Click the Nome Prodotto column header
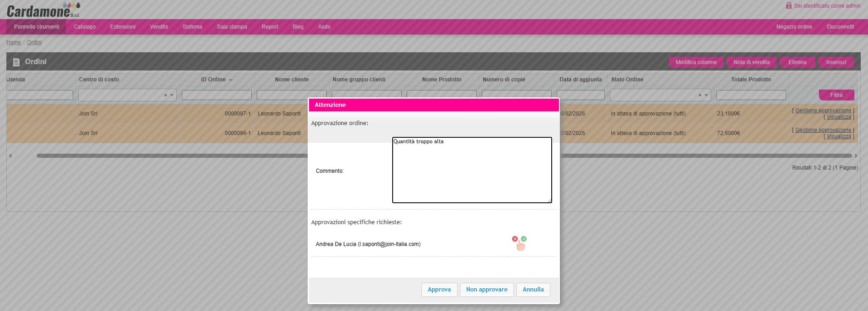Image resolution: width=868 pixels, height=311 pixels. coord(442,80)
